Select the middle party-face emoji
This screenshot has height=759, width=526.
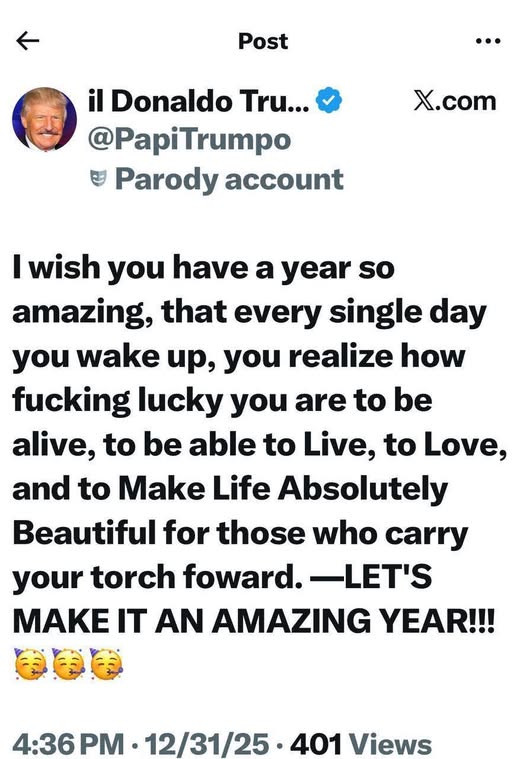click(68, 664)
